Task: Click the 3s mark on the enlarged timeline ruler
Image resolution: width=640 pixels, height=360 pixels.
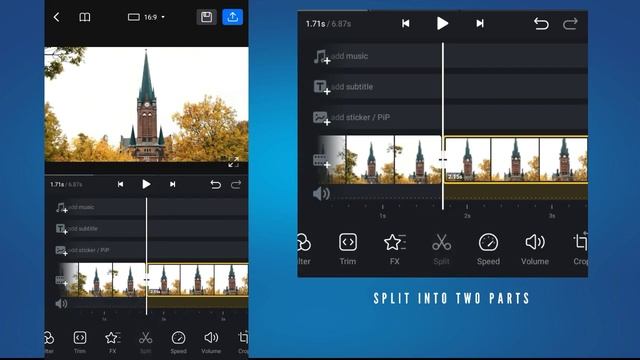Action: 552,216
